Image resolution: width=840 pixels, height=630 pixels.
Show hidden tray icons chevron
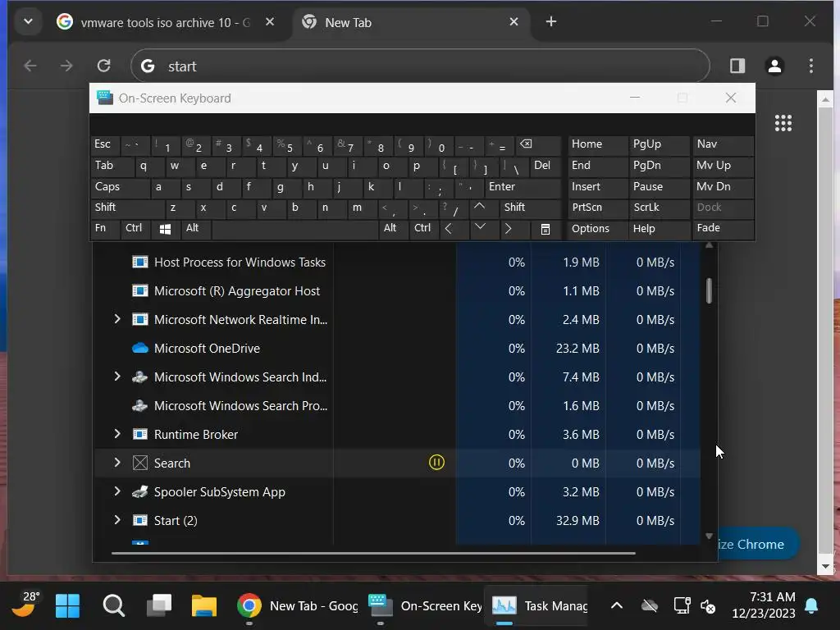[x=617, y=606]
